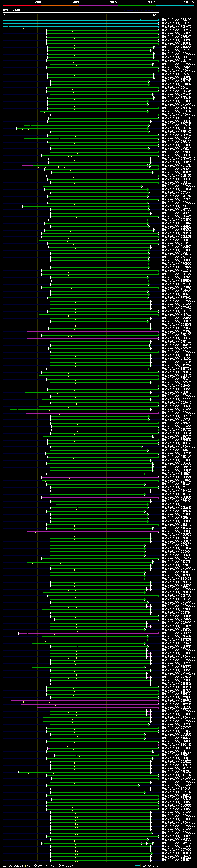Screen dimensions: 197x868
Task: Select label UniRef100_Q9XHP7
Action: [x=177, y=220]
